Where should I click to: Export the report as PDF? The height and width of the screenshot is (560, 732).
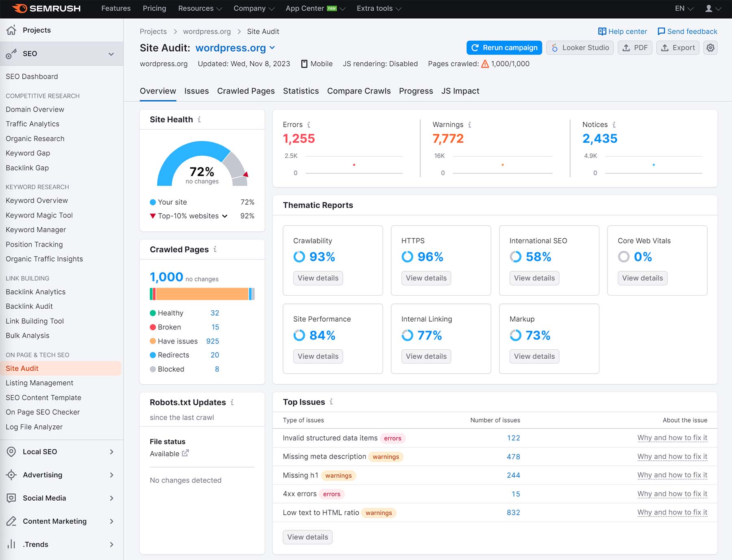pyautogui.click(x=635, y=48)
